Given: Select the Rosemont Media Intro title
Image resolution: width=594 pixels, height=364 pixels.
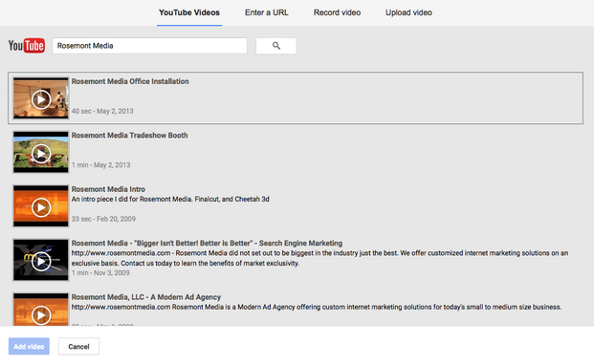Looking at the screenshot, I should tap(108, 189).
